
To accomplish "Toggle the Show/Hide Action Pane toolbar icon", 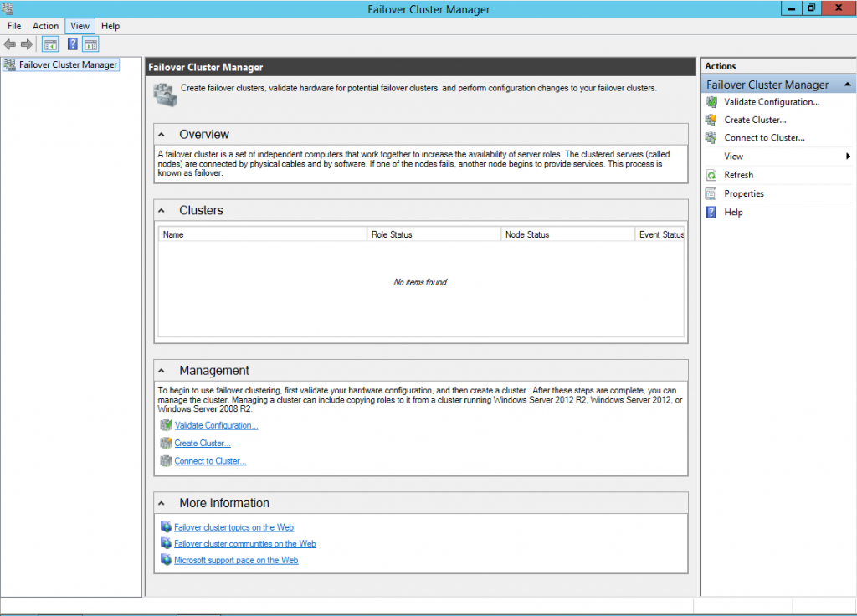I will pyautogui.click(x=90, y=44).
